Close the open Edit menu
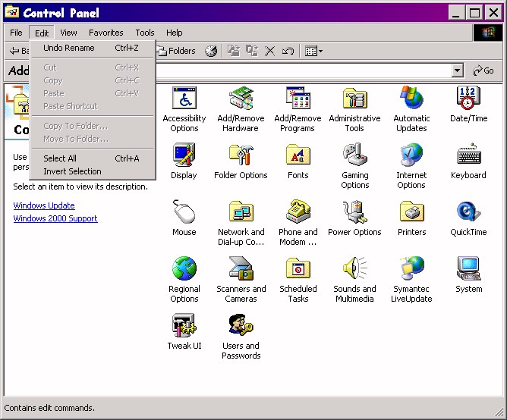Viewport: 507px width, 420px height. click(x=42, y=33)
